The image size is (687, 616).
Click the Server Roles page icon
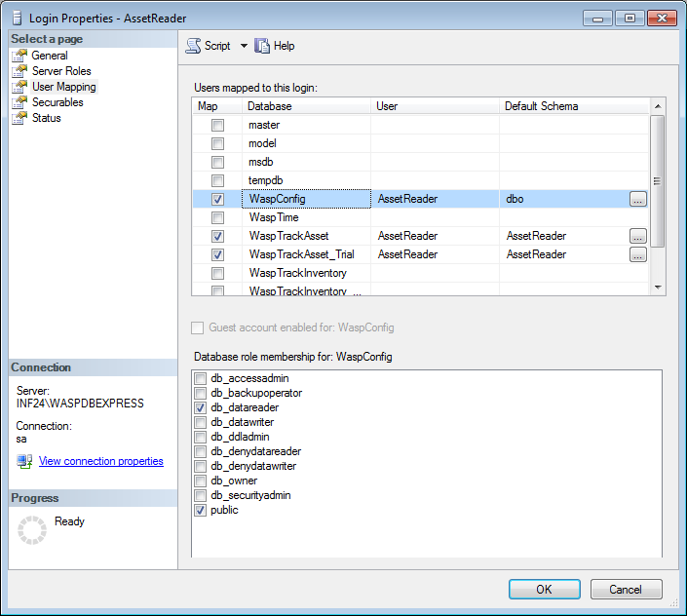(x=19, y=71)
